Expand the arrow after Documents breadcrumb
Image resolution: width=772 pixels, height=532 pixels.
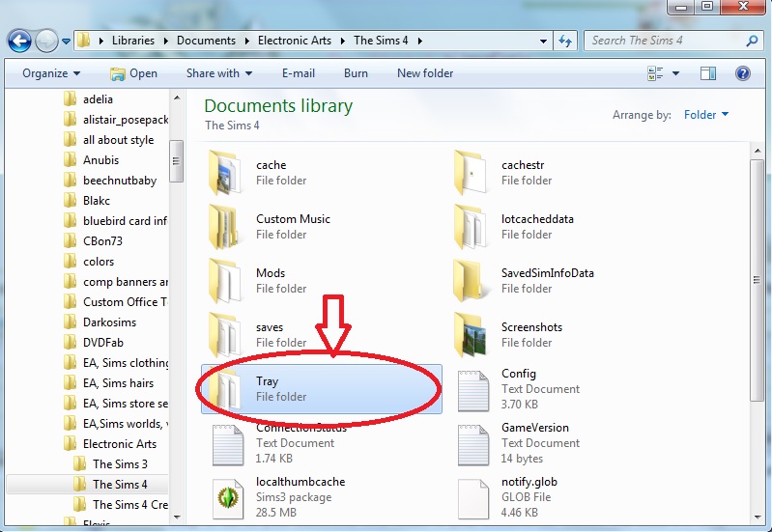coord(246,41)
